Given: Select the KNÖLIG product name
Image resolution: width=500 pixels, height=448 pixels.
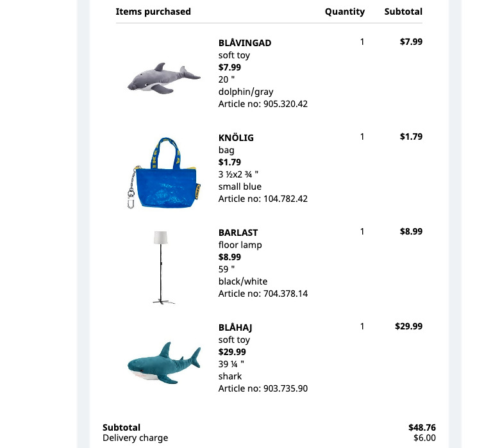Looking at the screenshot, I should (236, 138).
